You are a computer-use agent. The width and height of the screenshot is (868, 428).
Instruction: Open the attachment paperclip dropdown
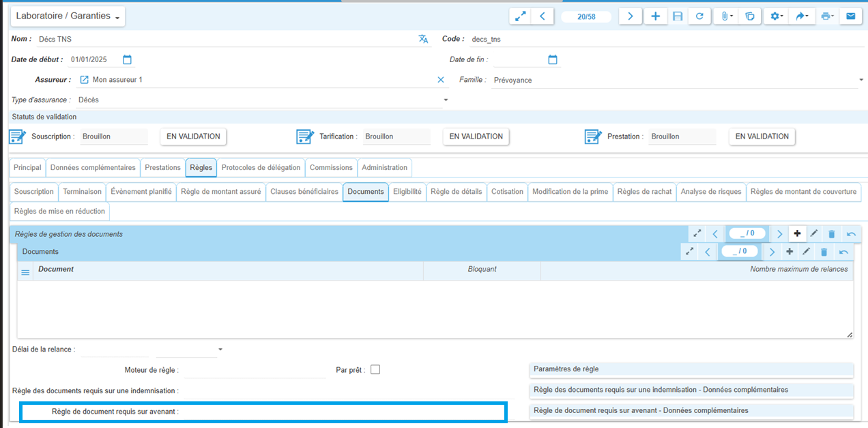click(727, 16)
